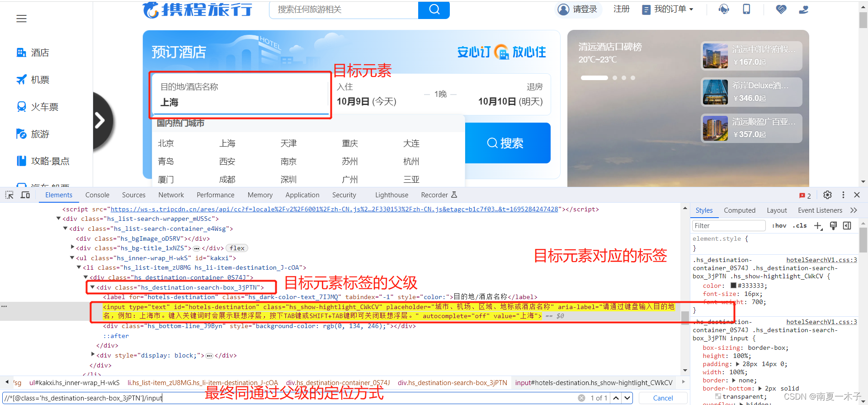Click the first carousel indicator pill
Screen dimensions: 868x405
tap(594, 78)
